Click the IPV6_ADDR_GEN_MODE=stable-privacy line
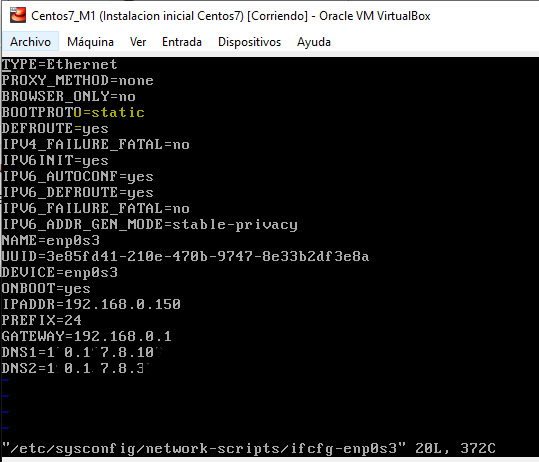Image resolution: width=539 pixels, height=462 pixels. (x=150, y=224)
